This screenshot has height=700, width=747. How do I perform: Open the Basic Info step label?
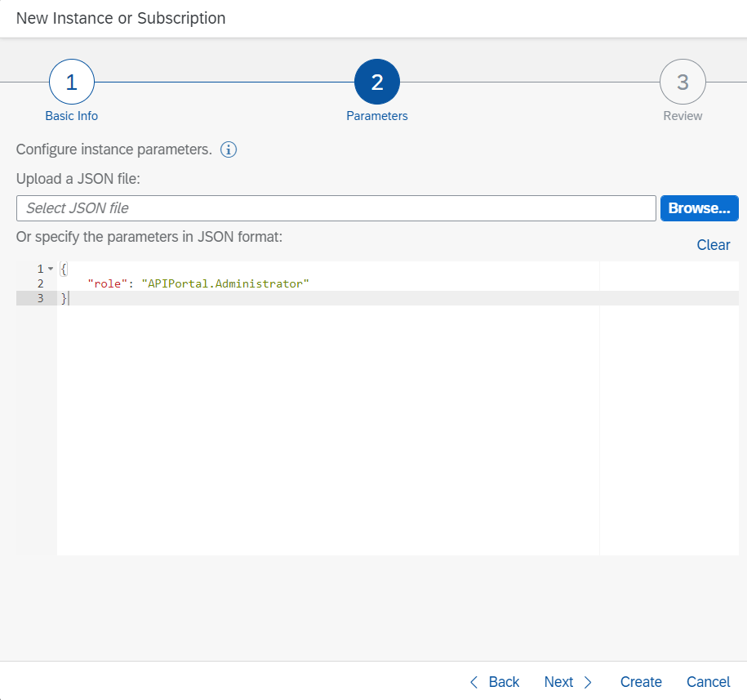[72, 116]
